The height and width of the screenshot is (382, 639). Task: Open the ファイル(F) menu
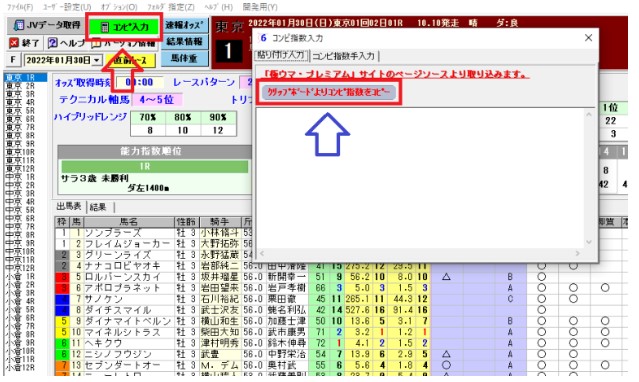click(20, 7)
